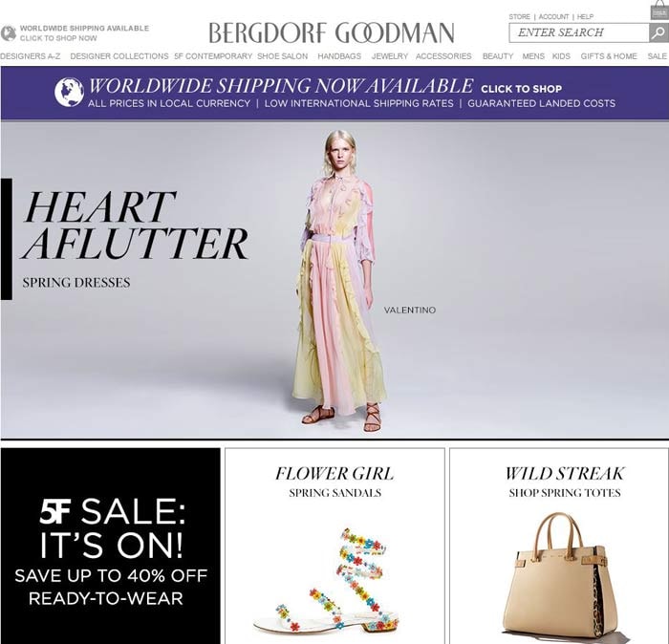Go to Jewelry section

[390, 55]
